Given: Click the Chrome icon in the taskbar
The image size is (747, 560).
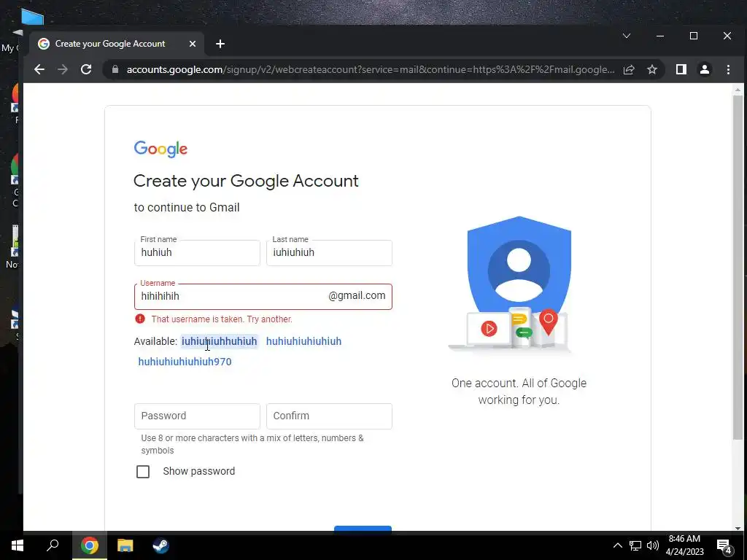Looking at the screenshot, I should click(x=90, y=545).
